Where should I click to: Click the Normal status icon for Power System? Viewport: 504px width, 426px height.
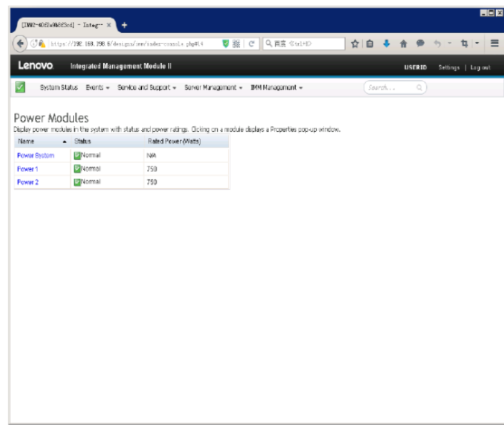point(77,156)
